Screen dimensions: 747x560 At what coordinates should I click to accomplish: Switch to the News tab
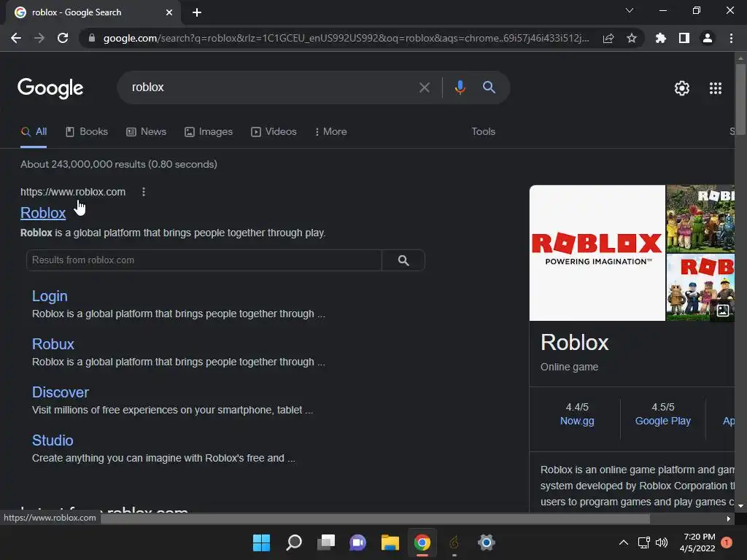[x=146, y=132]
